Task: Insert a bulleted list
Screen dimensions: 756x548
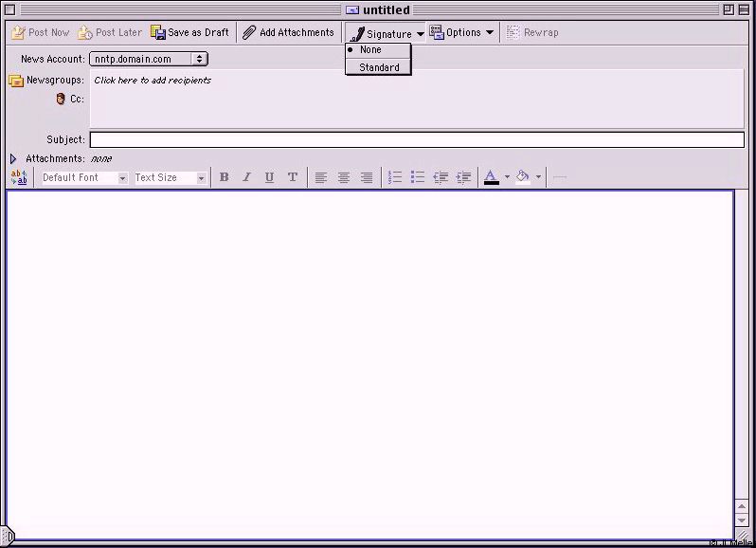Action: click(418, 177)
